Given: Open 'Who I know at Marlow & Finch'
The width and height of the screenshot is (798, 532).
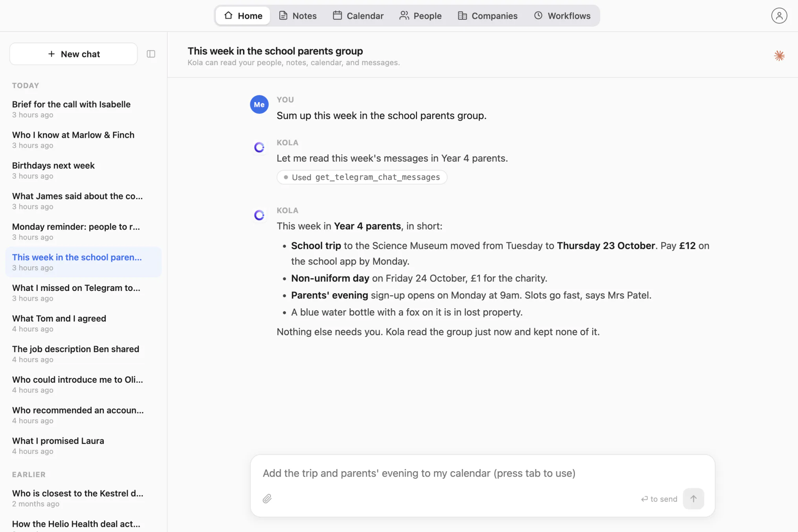Looking at the screenshot, I should point(83,140).
